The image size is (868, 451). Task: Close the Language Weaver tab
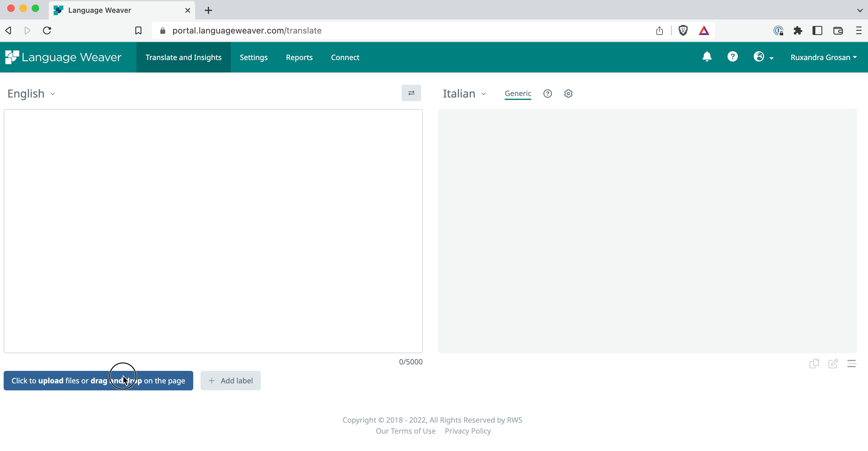pyautogui.click(x=188, y=10)
